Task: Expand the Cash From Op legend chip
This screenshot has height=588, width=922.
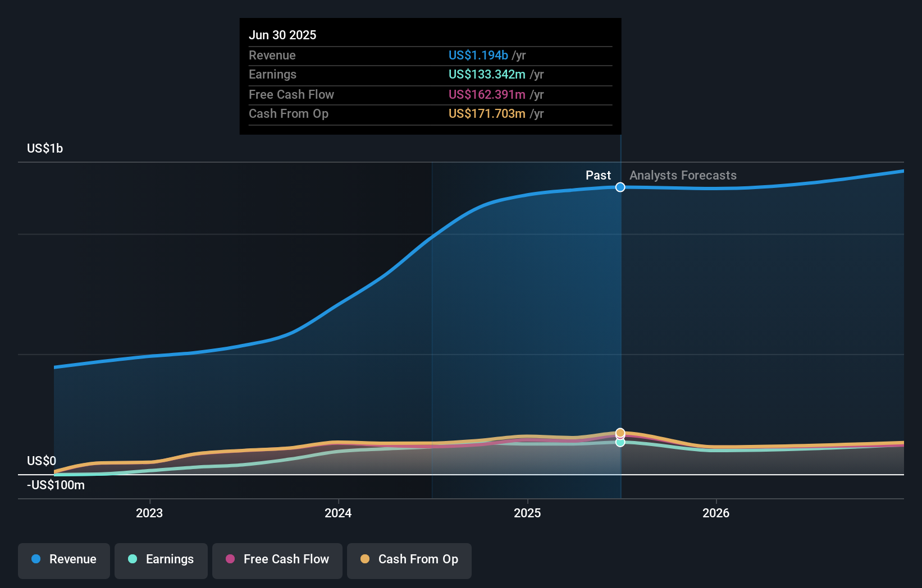Action: 409,561
